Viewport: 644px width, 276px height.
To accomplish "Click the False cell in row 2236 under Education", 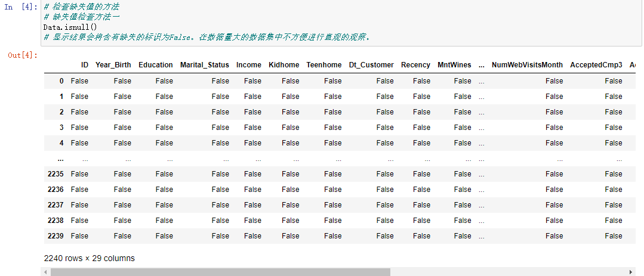I will click(x=164, y=190).
